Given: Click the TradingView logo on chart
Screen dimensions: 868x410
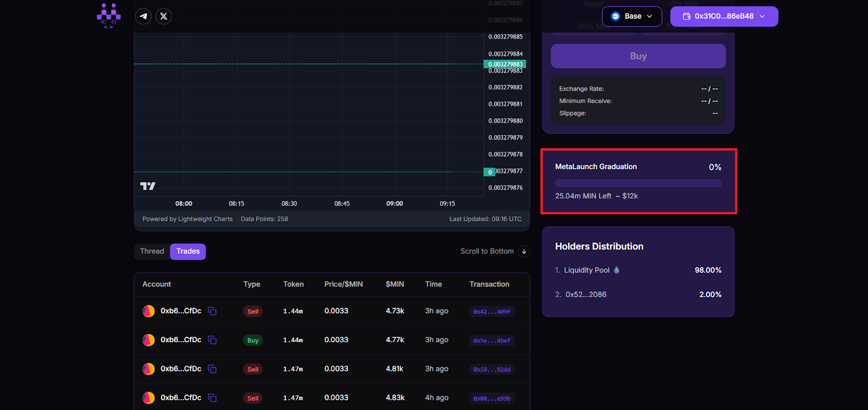Looking at the screenshot, I should pos(148,186).
